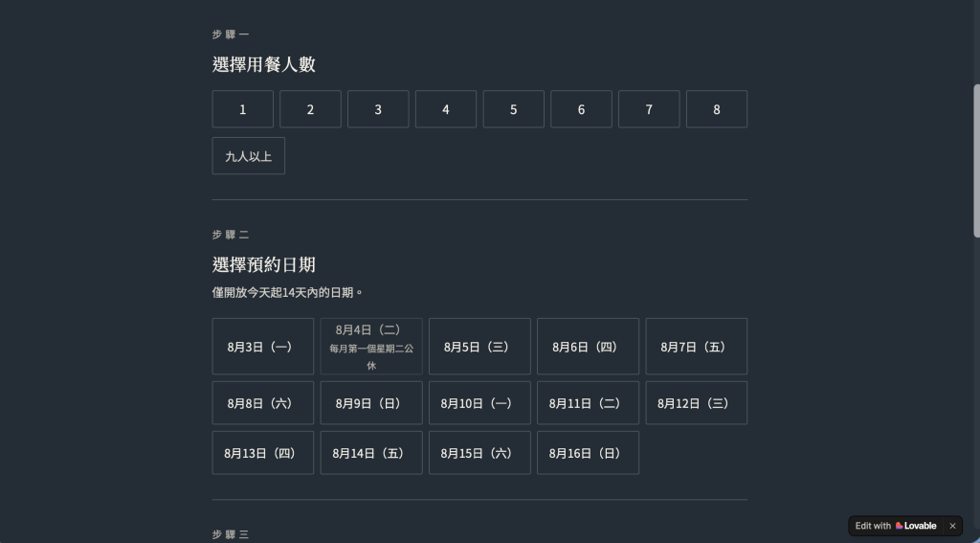Screen dimensions: 980x543
Task: Choose 2 diners
Action: tap(310, 109)
